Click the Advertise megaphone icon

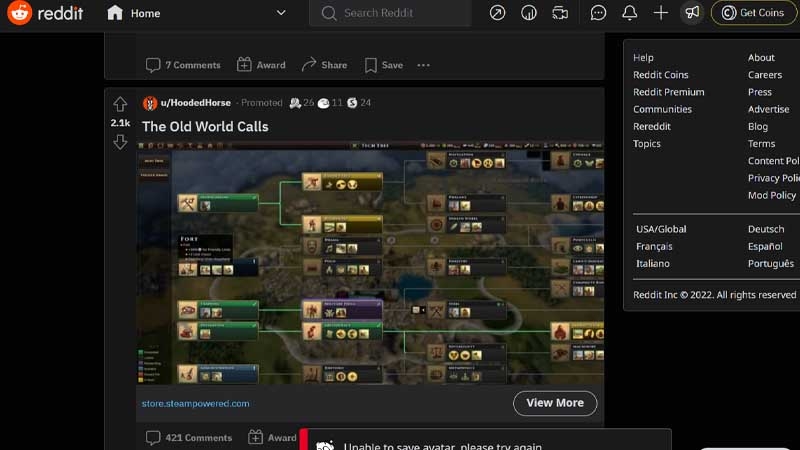point(692,13)
